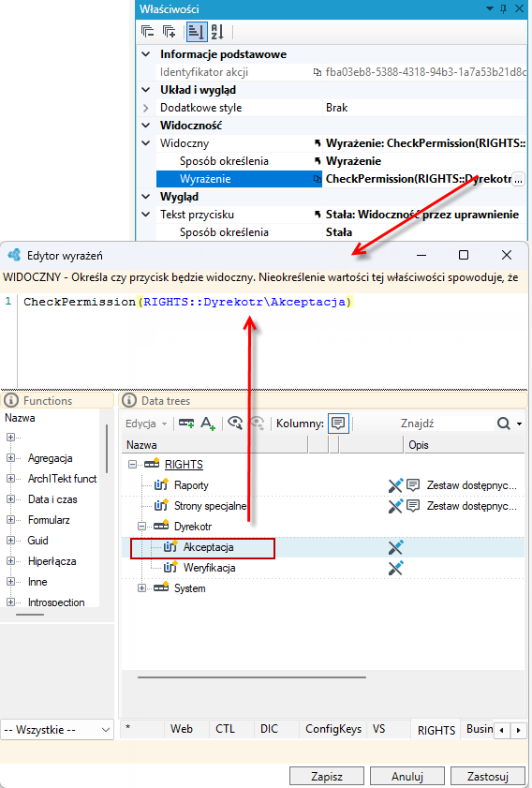Expand the System tree node
The image size is (532, 788).
pos(141,588)
